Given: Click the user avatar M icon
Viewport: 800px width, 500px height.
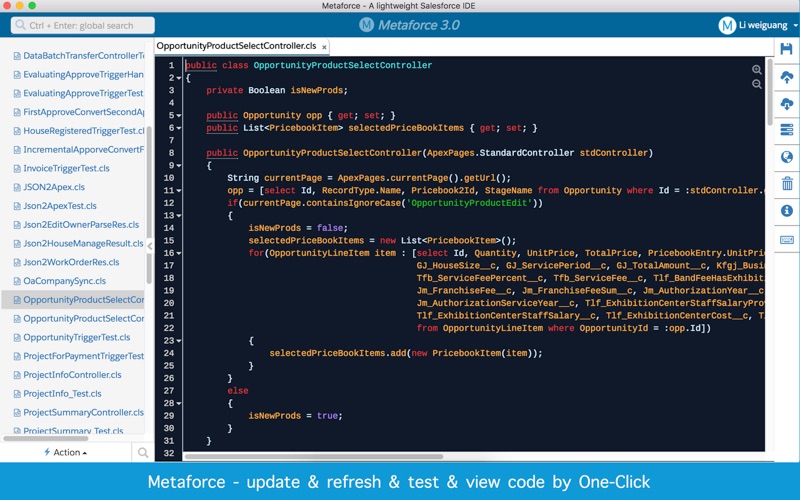Looking at the screenshot, I should tap(727, 25).
